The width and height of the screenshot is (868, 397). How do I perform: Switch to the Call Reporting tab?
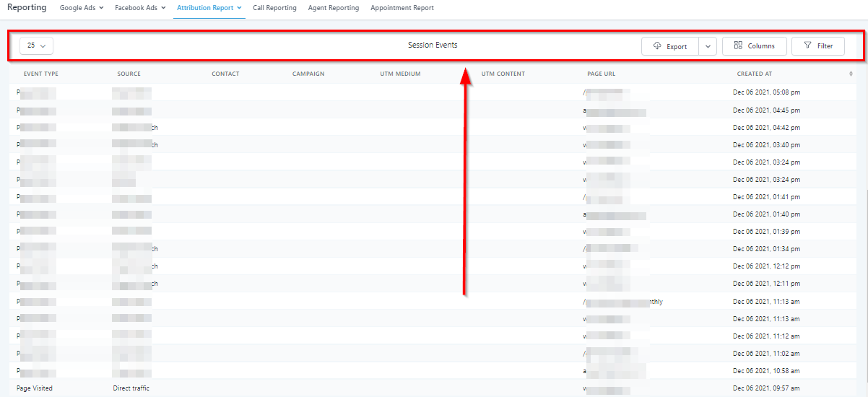274,8
